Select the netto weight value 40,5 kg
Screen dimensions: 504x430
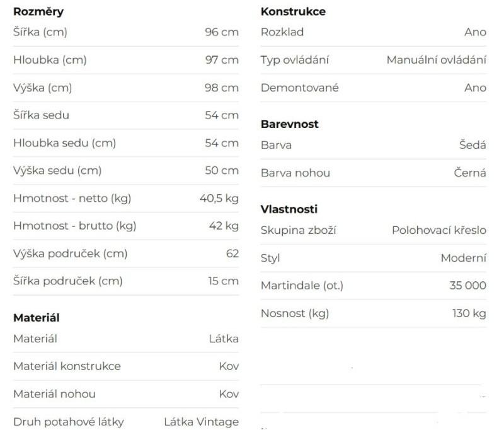219,199
